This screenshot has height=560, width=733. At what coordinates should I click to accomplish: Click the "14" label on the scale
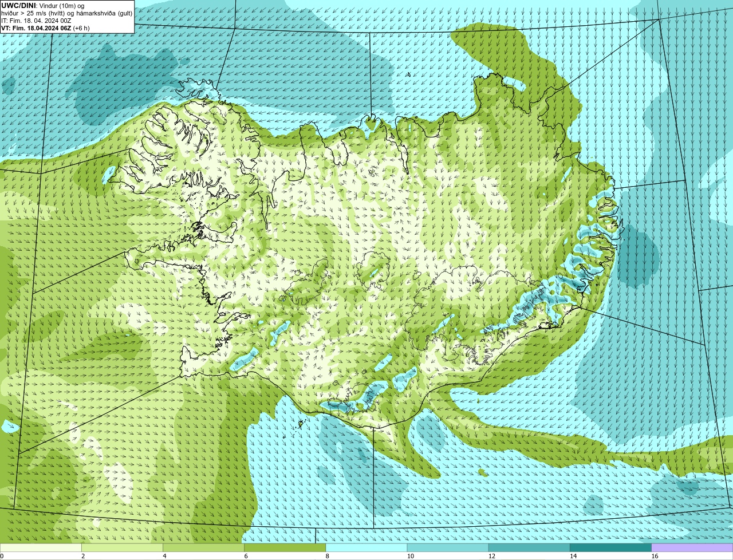(x=573, y=556)
